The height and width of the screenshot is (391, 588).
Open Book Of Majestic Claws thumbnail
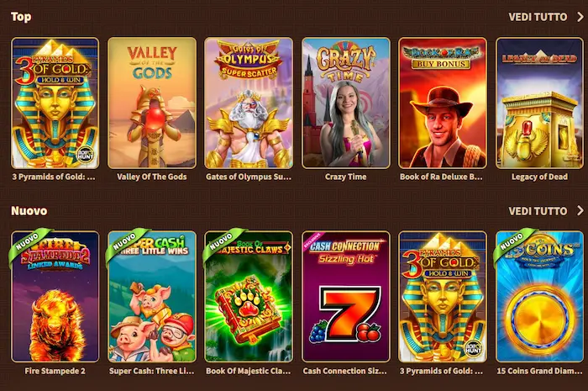coord(249,297)
